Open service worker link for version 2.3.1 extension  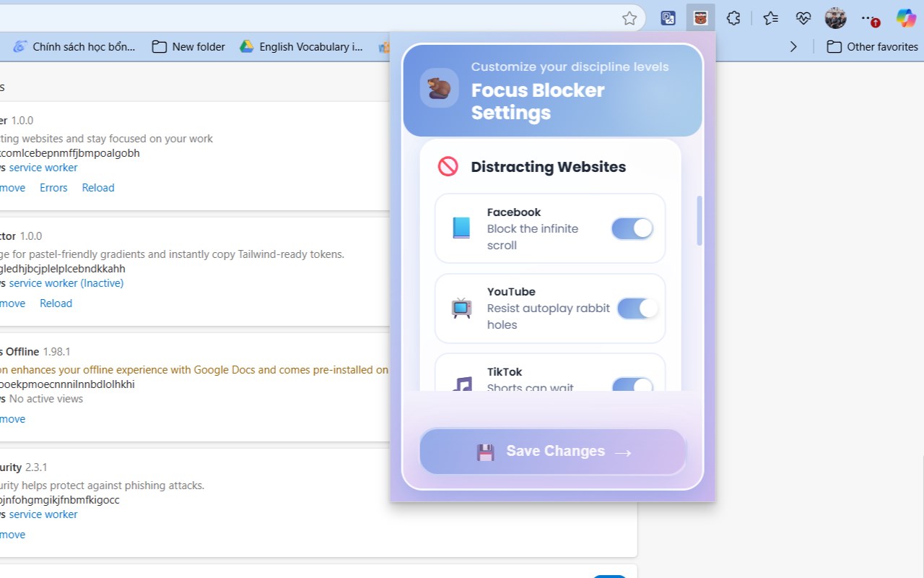(x=43, y=514)
